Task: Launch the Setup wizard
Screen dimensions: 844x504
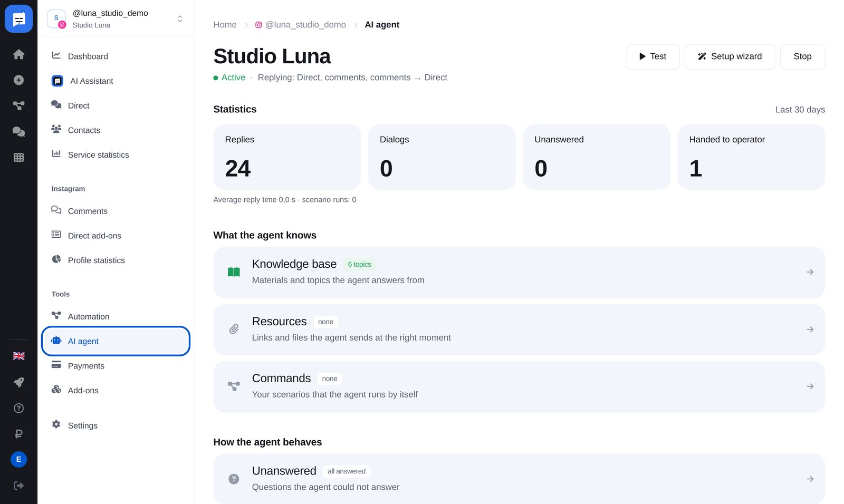Action: click(730, 56)
